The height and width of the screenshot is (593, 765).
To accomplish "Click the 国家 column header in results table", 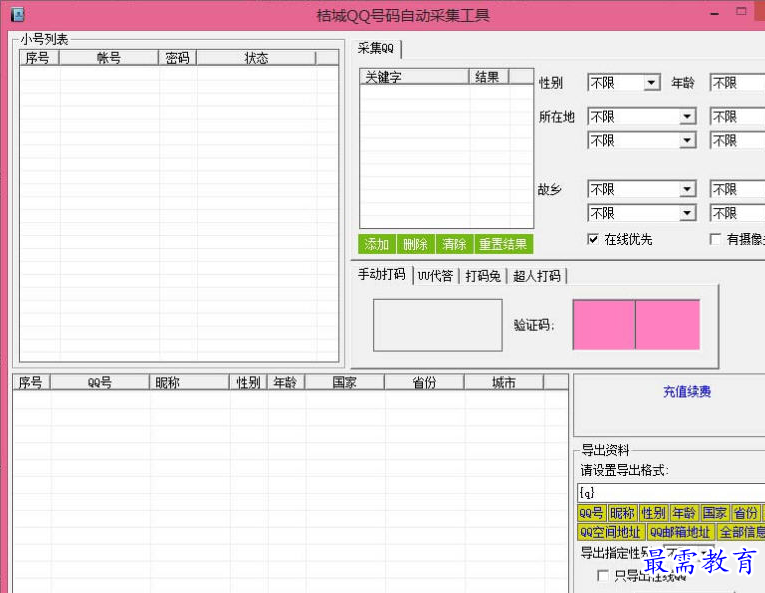I will [x=344, y=382].
